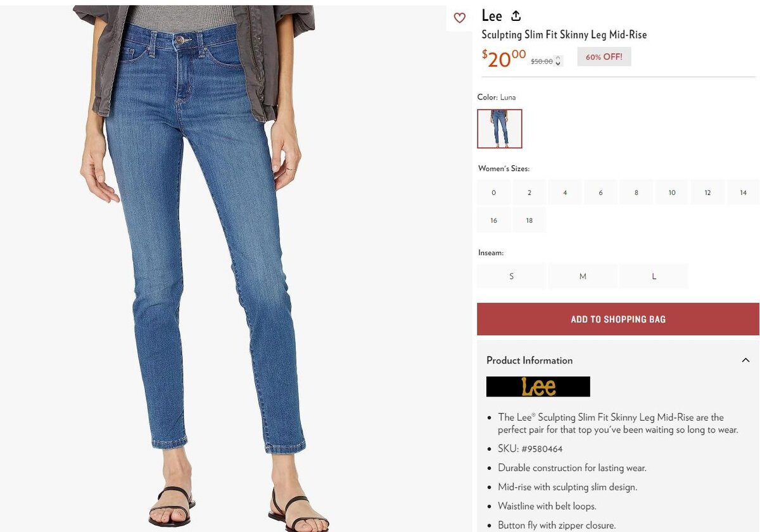The image size is (760, 532).
Task: Pick women's size 14
Action: click(x=743, y=193)
